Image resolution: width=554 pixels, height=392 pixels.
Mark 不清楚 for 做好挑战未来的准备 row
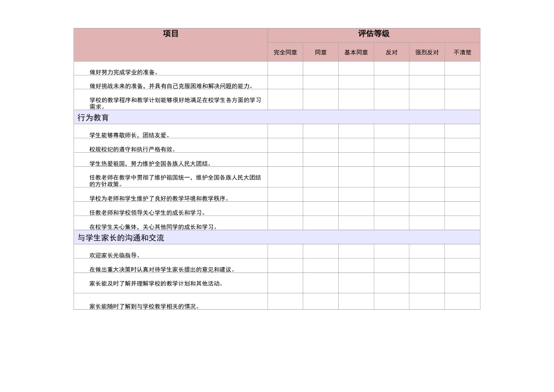(462, 82)
